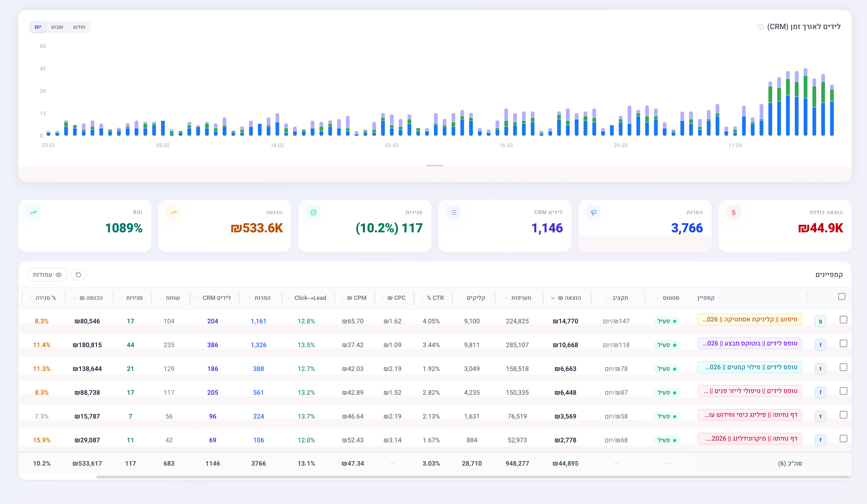867x504 pixels.
Task: Click the refresh icon next to the columns button
Action: tap(78, 275)
